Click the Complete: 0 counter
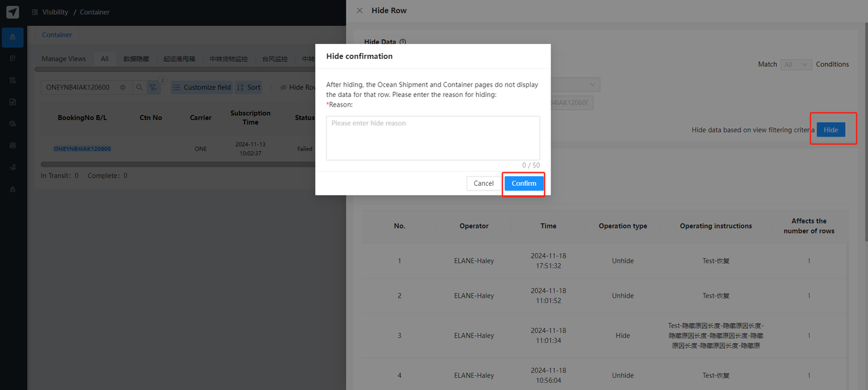This screenshot has width=868, height=390. (108, 176)
